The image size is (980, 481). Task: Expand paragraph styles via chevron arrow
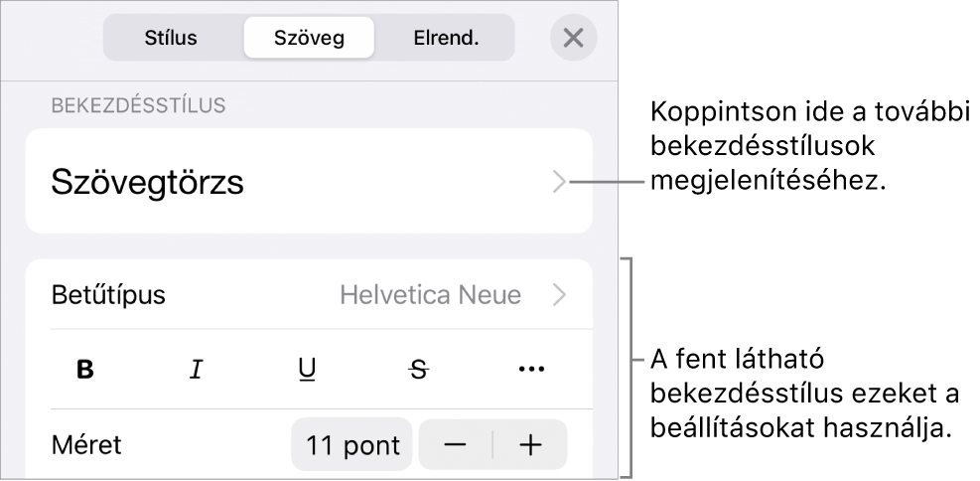[x=559, y=181]
